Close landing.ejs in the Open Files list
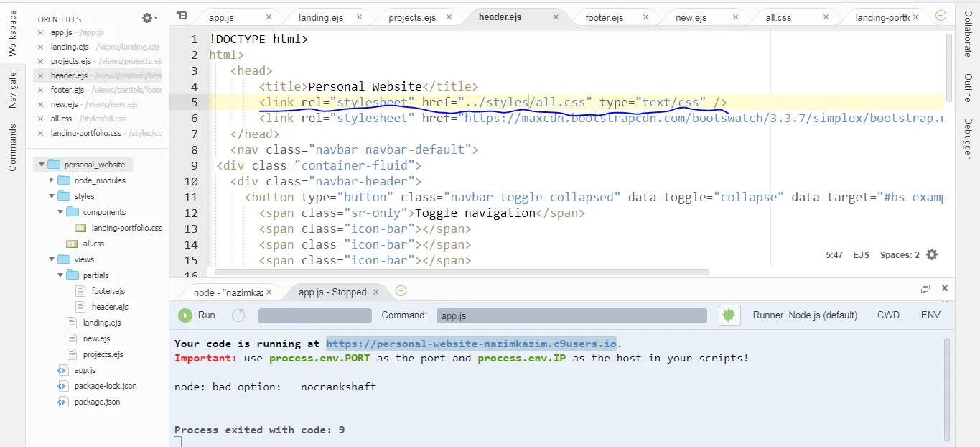Viewport: 980px width, 447px height. (x=41, y=47)
